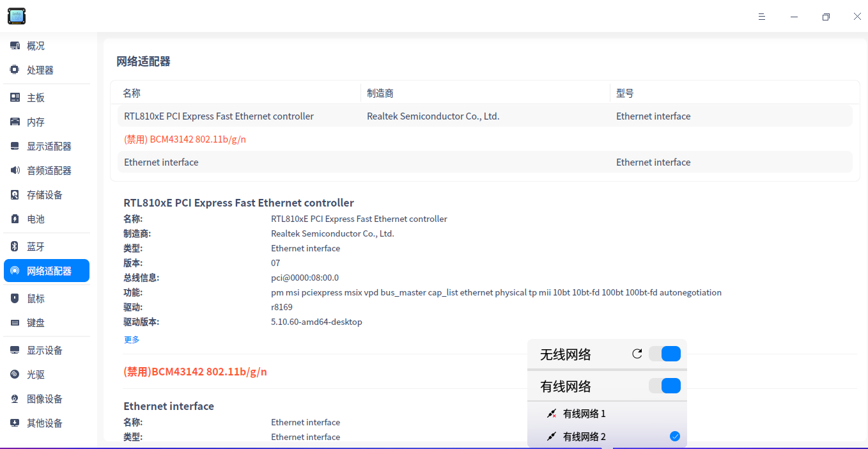Click the 驱动版本 field label

tap(141, 322)
